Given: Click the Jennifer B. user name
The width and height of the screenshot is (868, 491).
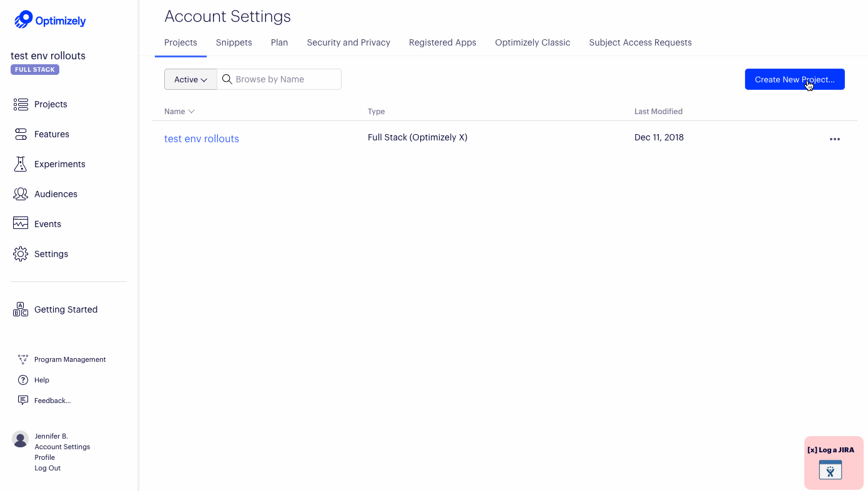Looking at the screenshot, I should tap(51, 436).
